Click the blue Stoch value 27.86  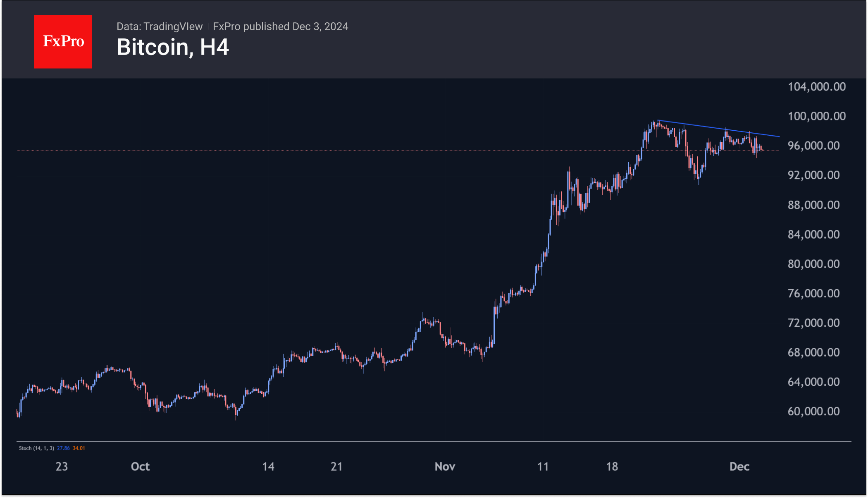tap(63, 448)
